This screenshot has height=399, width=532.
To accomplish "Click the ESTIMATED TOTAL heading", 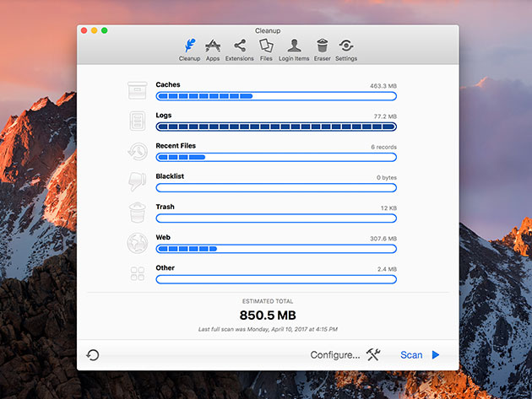I will click(268, 301).
